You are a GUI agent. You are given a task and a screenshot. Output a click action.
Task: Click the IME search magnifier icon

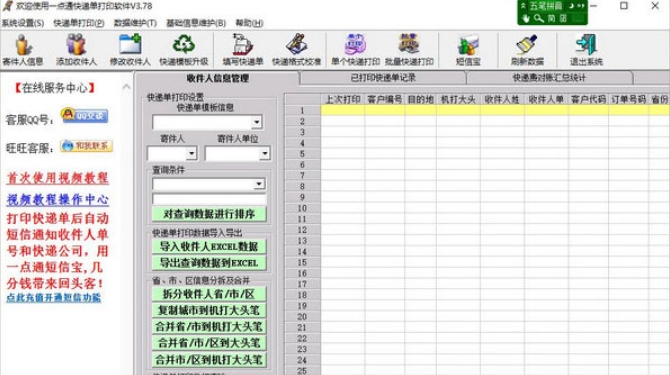[x=538, y=18]
